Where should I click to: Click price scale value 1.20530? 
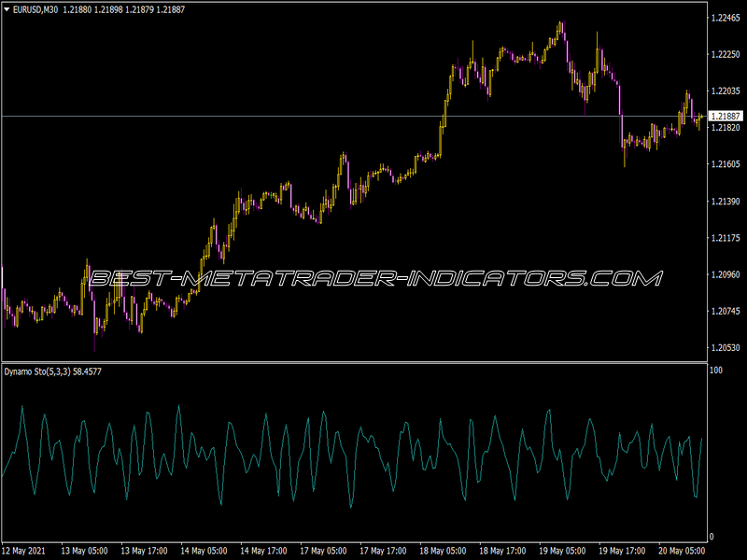[726, 348]
